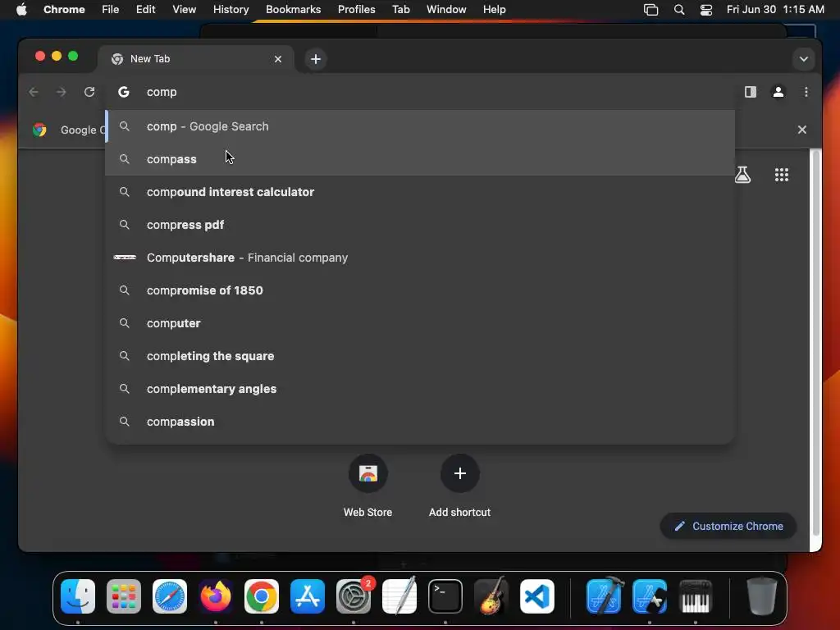Image resolution: width=840 pixels, height=630 pixels.
Task: Click the Stage Manager menu bar icon
Action: click(651, 10)
